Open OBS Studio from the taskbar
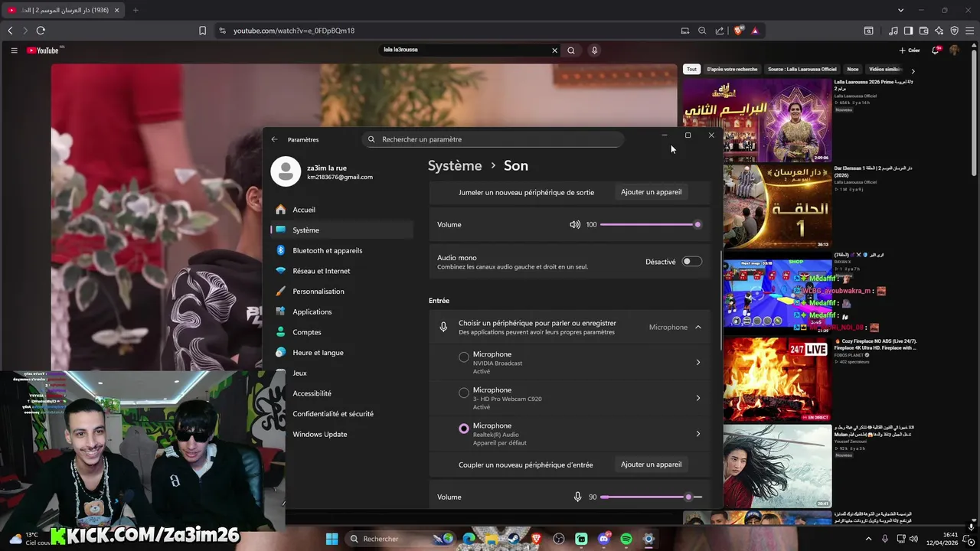980x551 pixels. 559,539
